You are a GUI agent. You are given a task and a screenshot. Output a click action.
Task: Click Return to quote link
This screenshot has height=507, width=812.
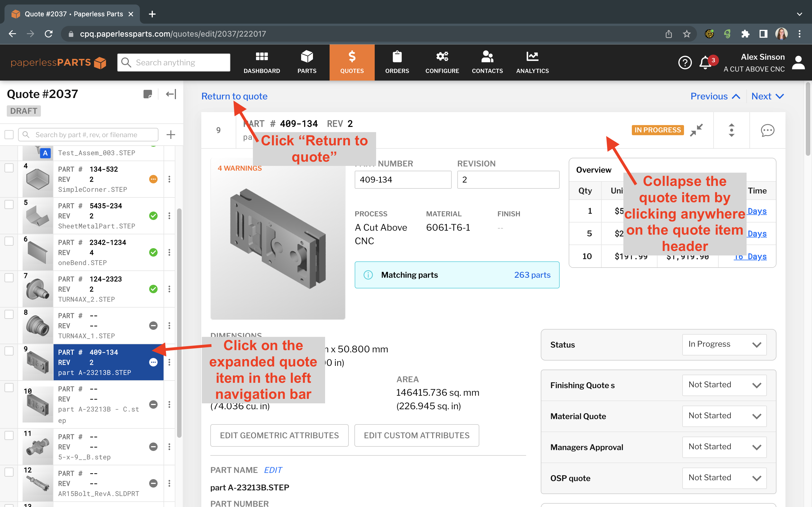tap(234, 96)
